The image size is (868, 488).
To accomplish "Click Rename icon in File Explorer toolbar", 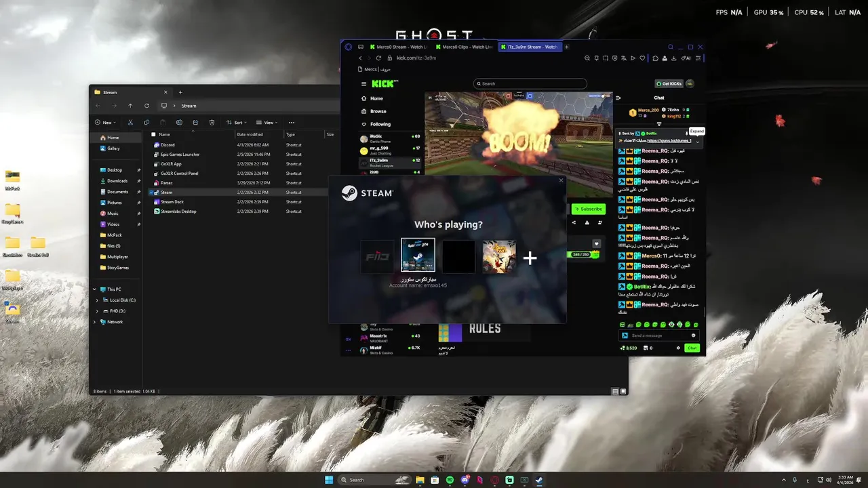I will [x=179, y=123].
